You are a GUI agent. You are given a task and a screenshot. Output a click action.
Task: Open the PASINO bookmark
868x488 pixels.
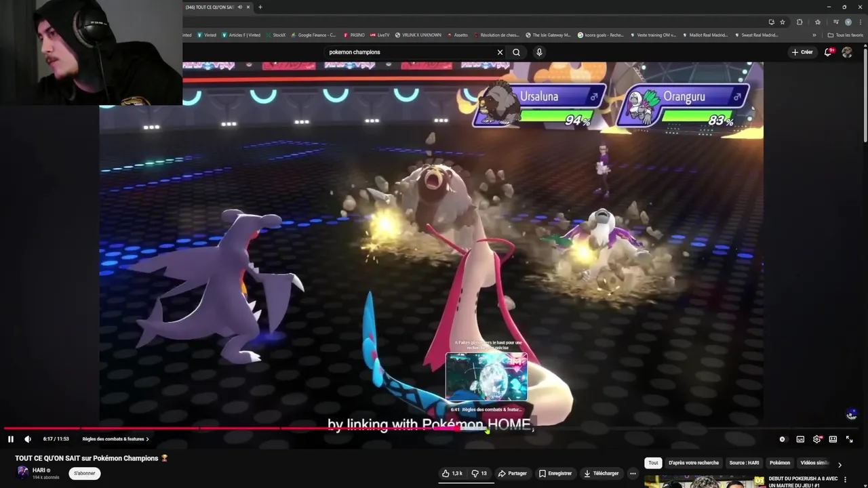click(x=354, y=35)
